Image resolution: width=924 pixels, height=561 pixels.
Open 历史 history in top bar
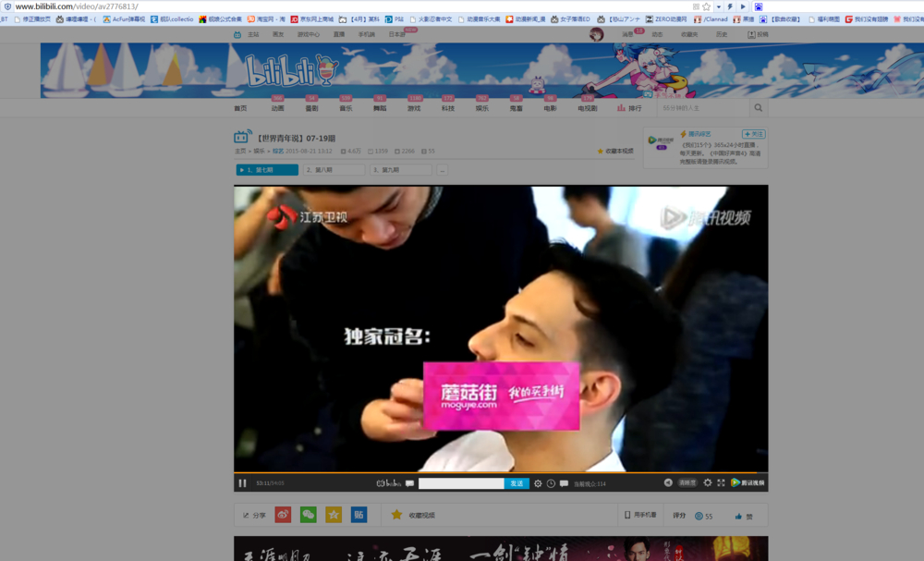pos(722,35)
